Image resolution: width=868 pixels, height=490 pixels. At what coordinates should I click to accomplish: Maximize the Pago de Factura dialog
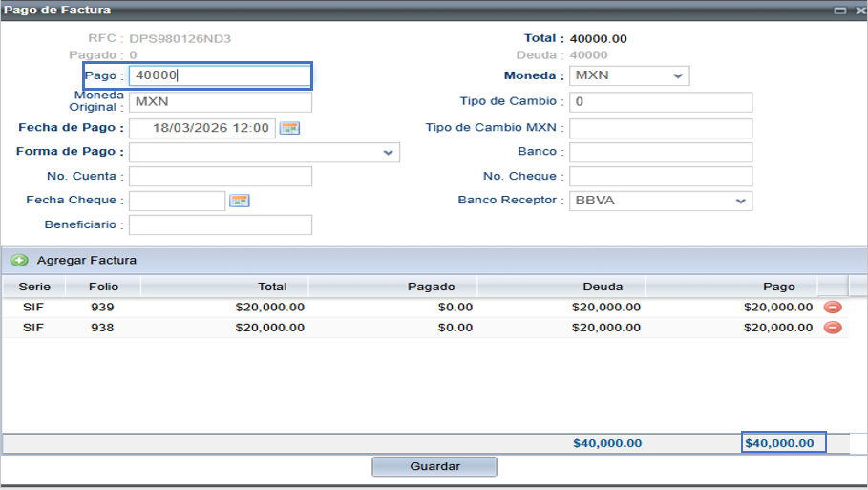(839, 10)
